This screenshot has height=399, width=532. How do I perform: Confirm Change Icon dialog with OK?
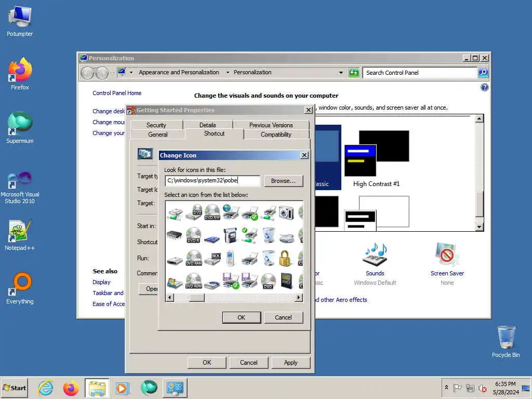click(241, 317)
